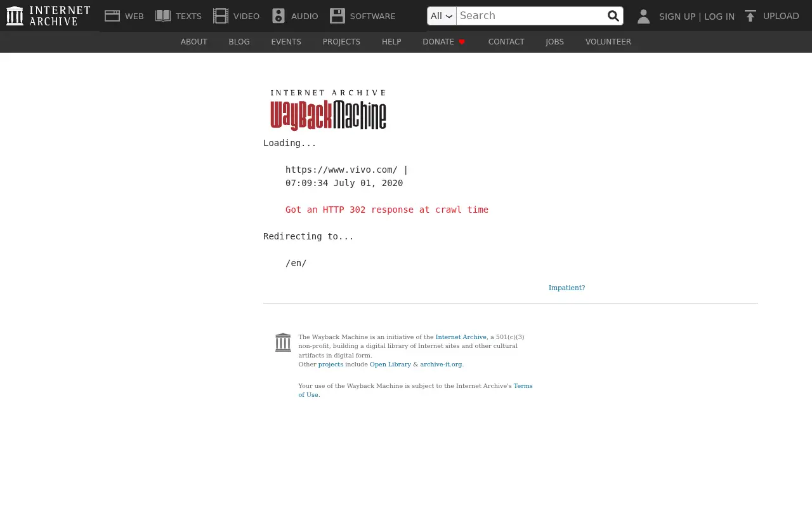Click the search magnifier icon
812x508 pixels.
pos(613,16)
